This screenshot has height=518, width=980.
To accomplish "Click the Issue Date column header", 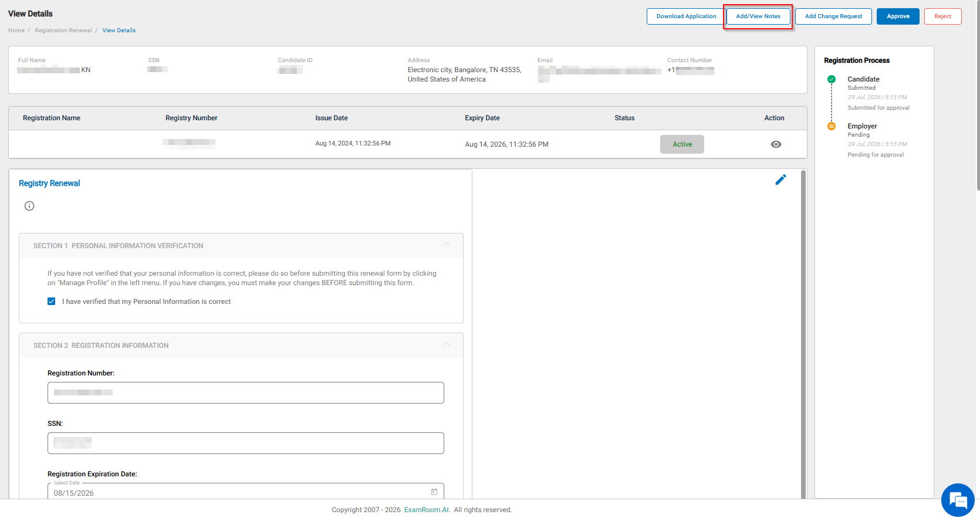I will tap(332, 118).
